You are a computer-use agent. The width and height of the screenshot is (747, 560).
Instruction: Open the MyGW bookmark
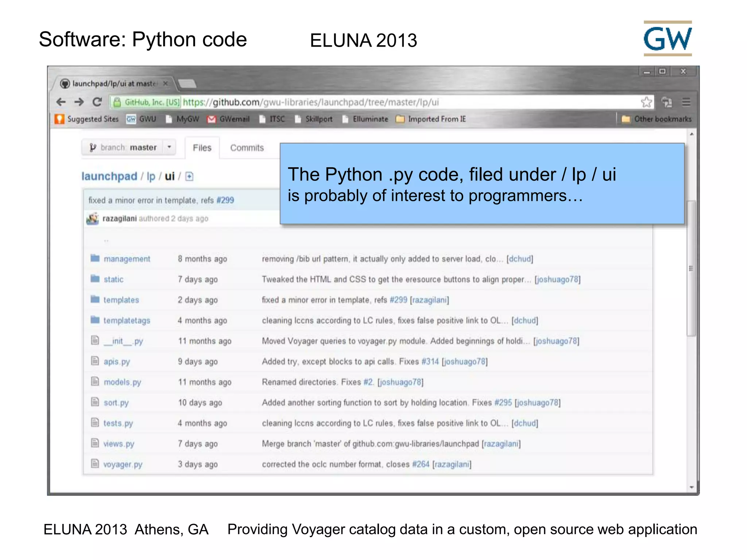pyautogui.click(x=182, y=119)
